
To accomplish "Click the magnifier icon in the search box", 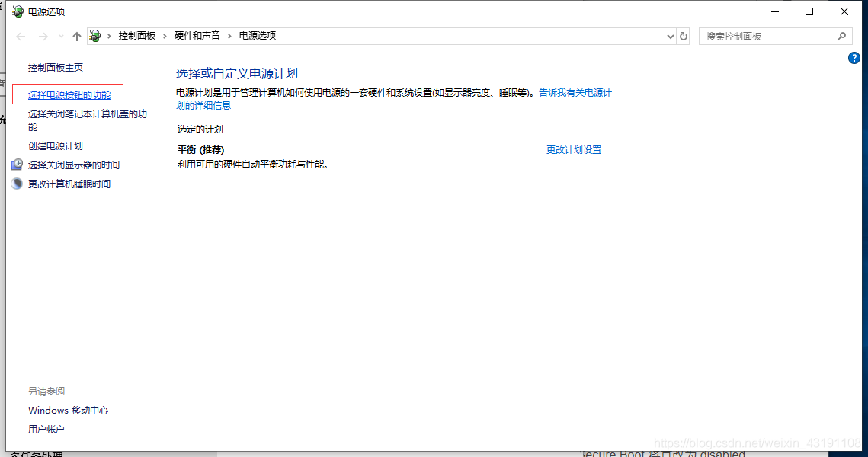I will click(841, 36).
